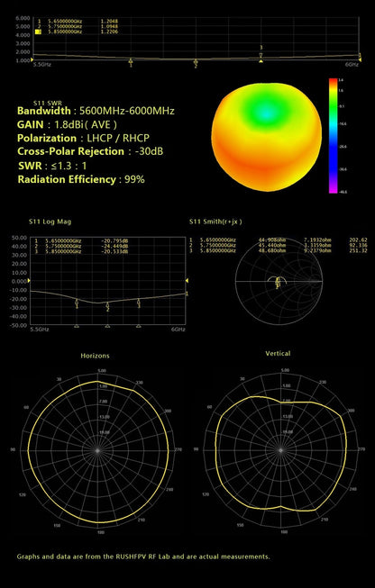
Task: Click the S11 Log Mag title
Action: (x=50, y=222)
